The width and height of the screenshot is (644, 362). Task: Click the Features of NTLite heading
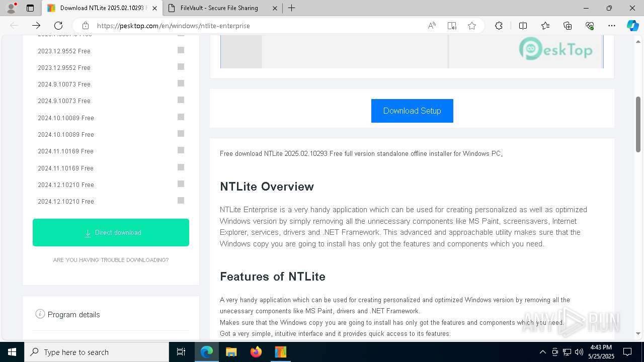(x=273, y=277)
